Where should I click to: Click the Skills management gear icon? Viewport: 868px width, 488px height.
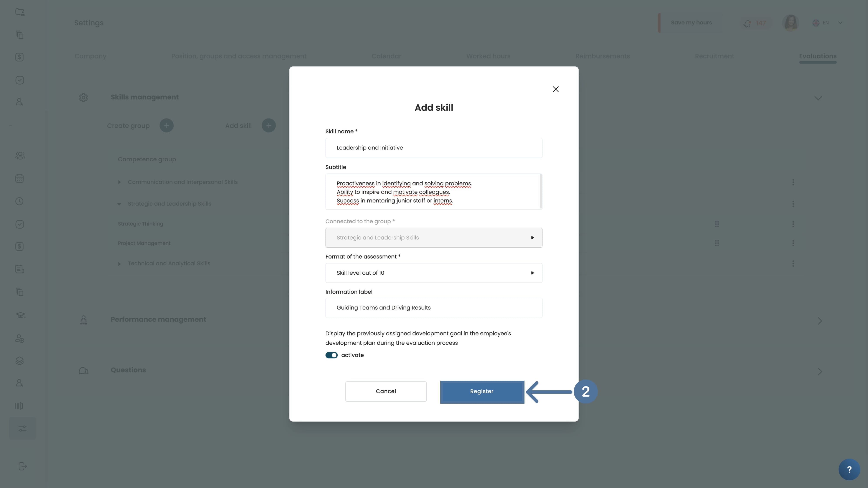click(84, 98)
